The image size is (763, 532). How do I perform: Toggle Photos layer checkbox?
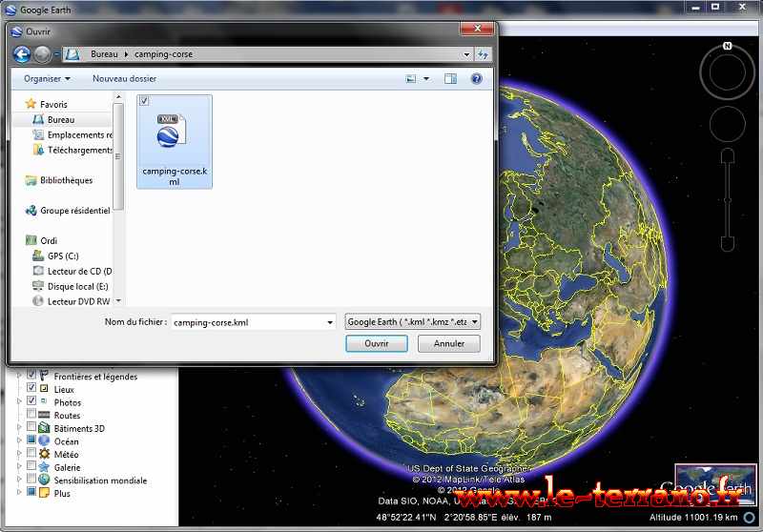coord(31,400)
